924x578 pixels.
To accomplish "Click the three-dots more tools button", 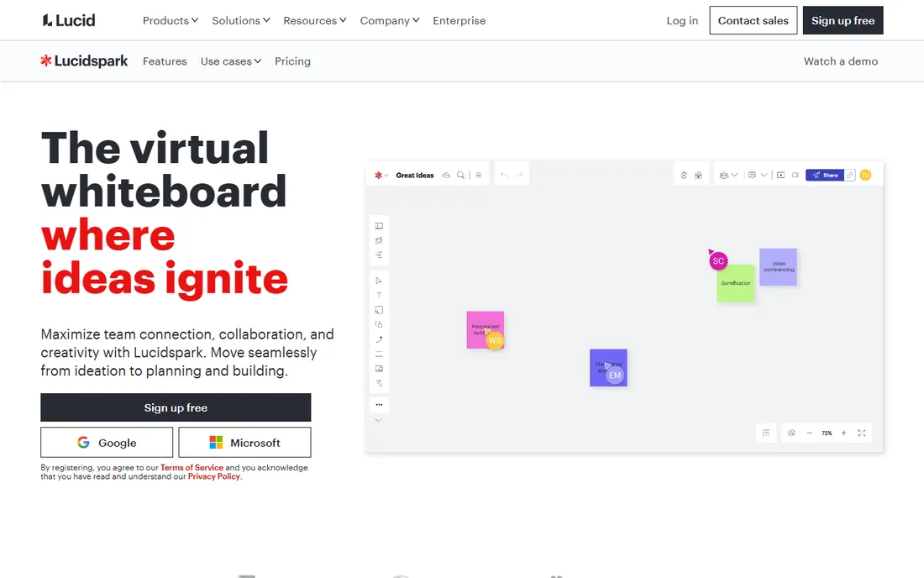I will point(379,405).
